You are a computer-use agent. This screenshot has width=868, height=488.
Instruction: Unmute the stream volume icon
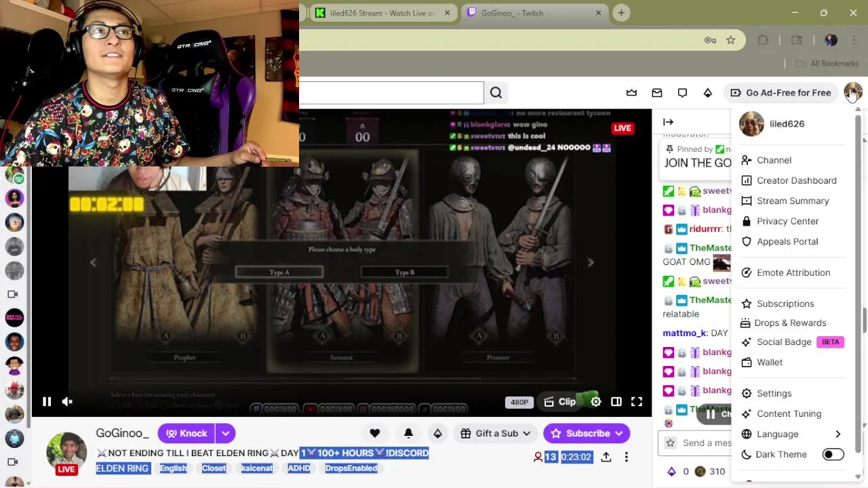point(67,402)
